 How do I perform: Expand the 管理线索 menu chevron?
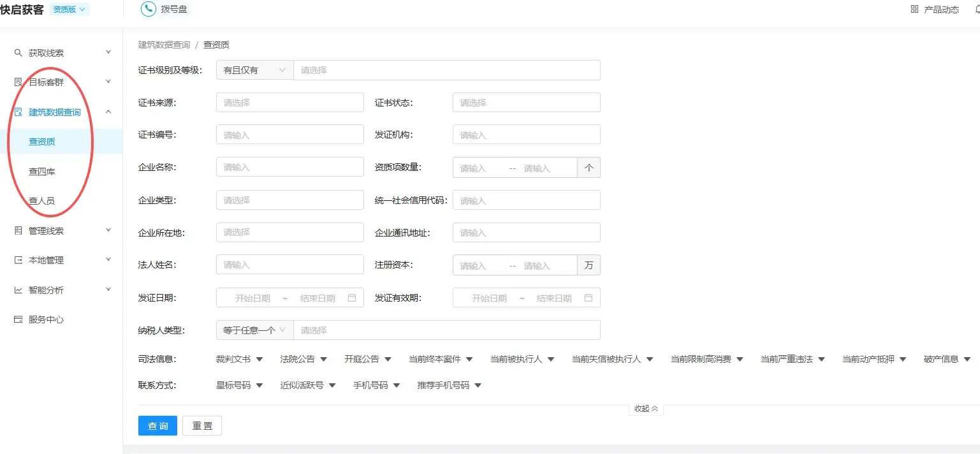click(x=108, y=230)
